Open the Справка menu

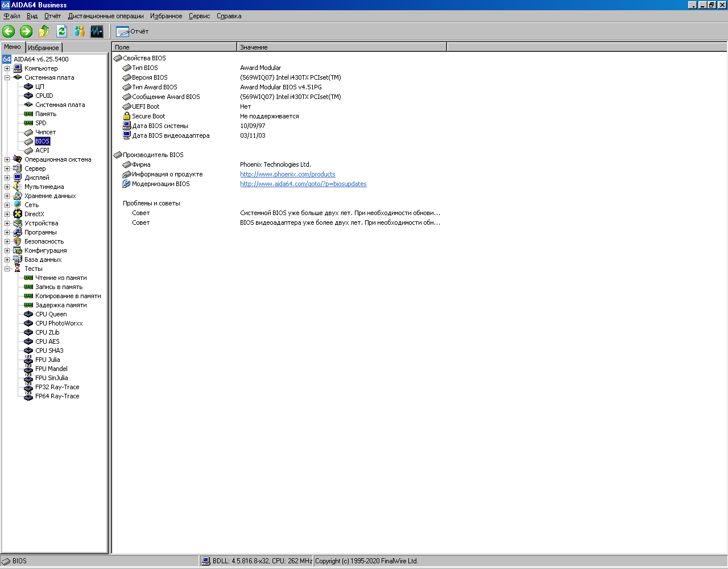click(x=229, y=16)
